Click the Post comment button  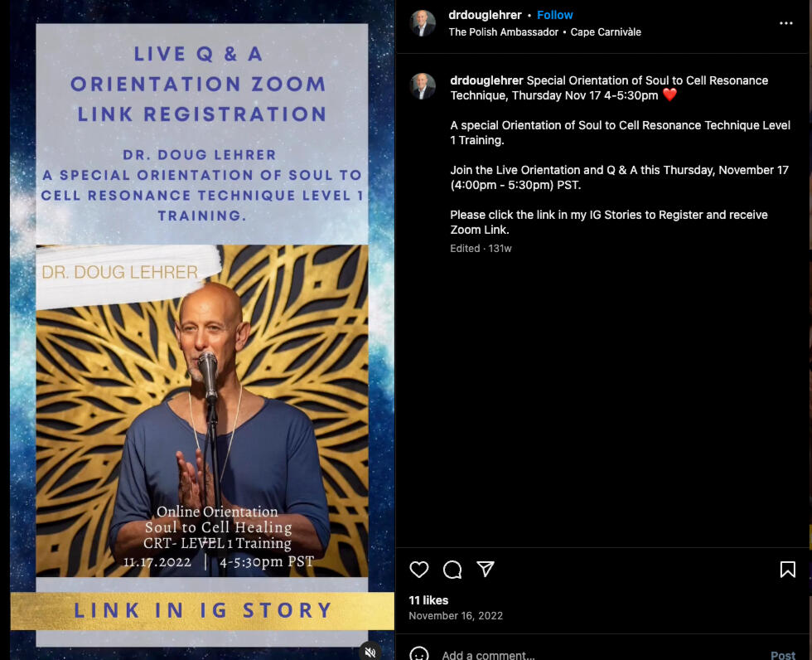[x=782, y=655]
